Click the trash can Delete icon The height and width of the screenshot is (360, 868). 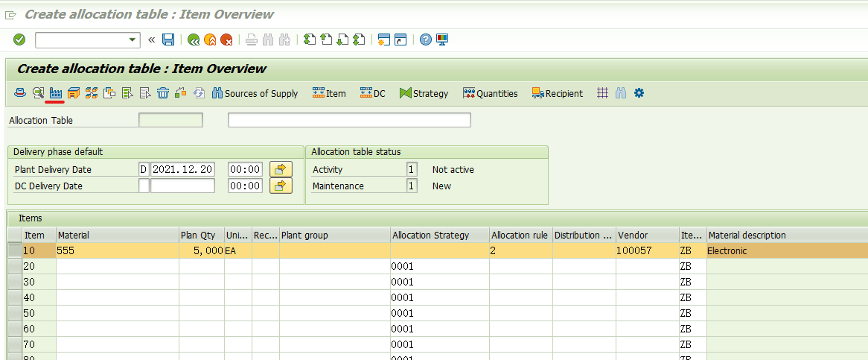pos(163,93)
